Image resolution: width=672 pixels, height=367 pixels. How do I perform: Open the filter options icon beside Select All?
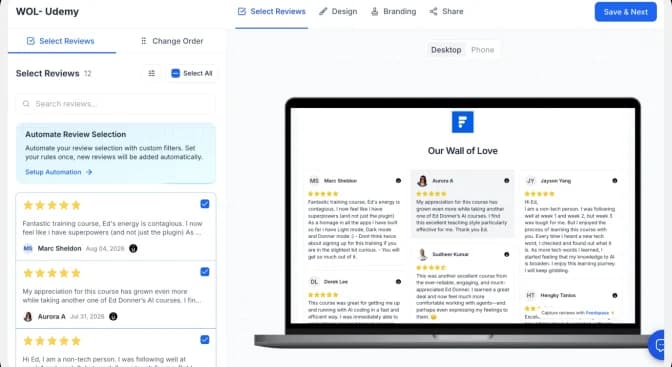click(x=151, y=73)
